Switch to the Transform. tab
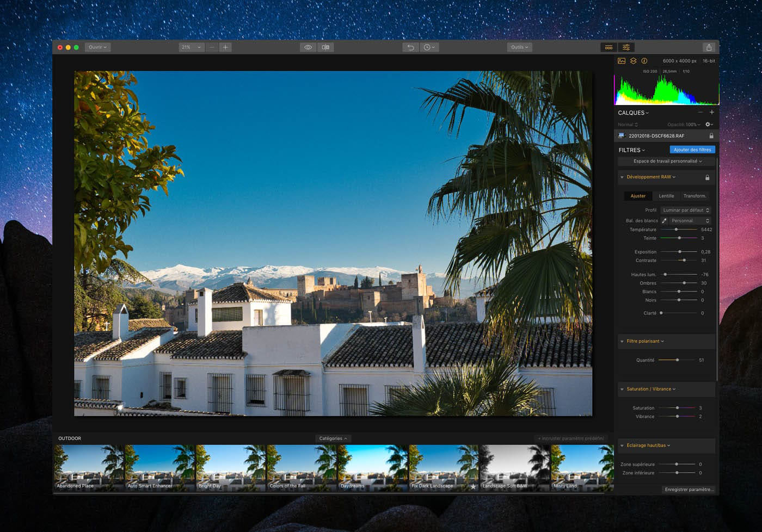 coord(695,196)
